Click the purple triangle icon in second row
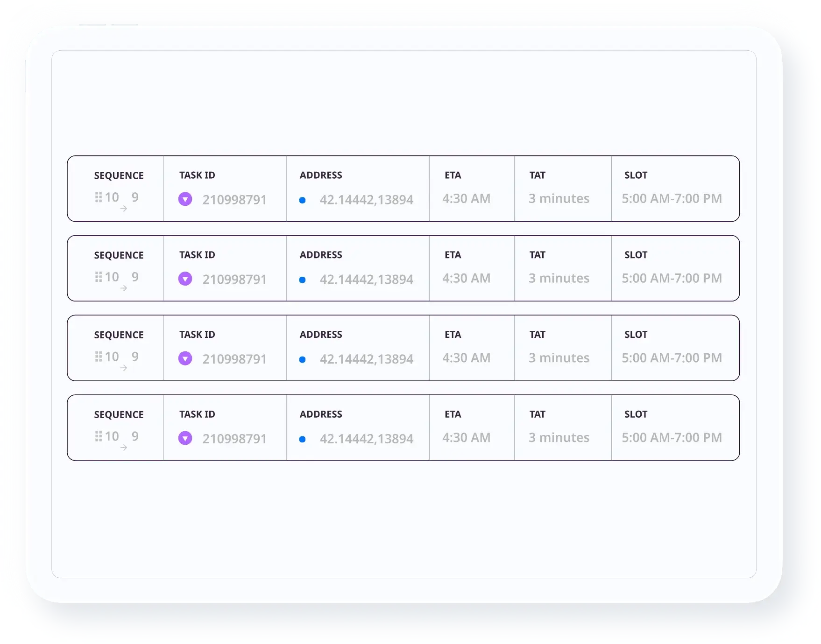Viewport: 821px width, 644px height. click(185, 279)
